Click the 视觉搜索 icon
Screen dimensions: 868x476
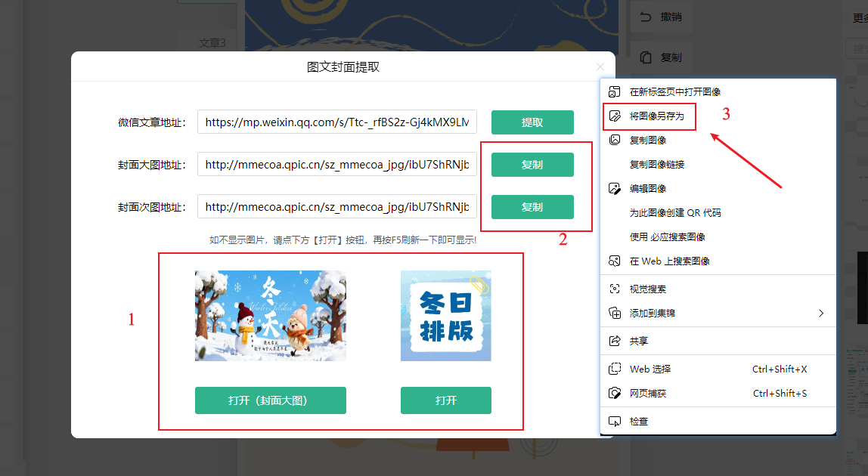tap(615, 289)
